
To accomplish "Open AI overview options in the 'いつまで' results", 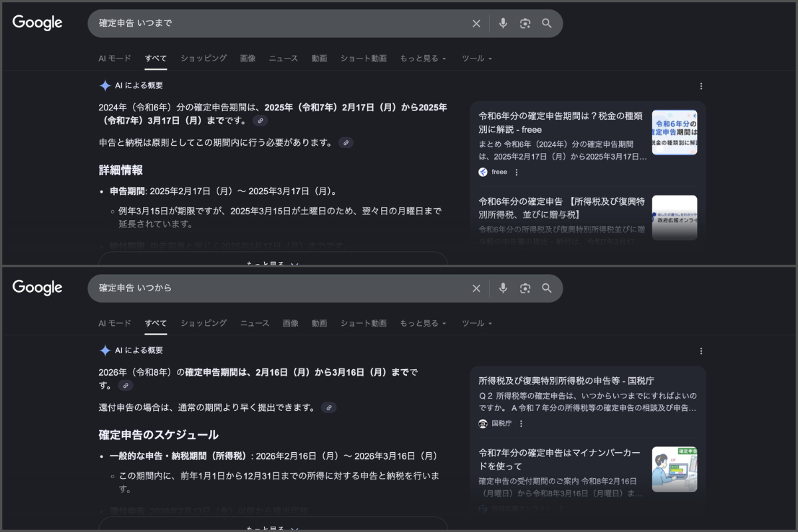I will tap(701, 86).
